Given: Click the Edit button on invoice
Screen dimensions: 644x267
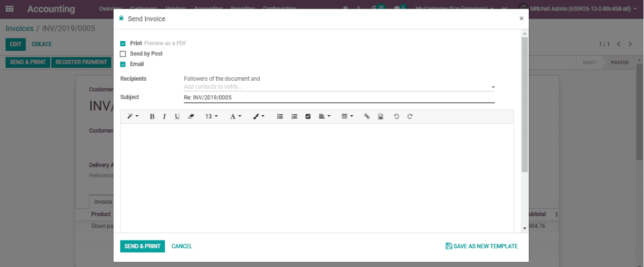Looking at the screenshot, I should [x=16, y=44].
